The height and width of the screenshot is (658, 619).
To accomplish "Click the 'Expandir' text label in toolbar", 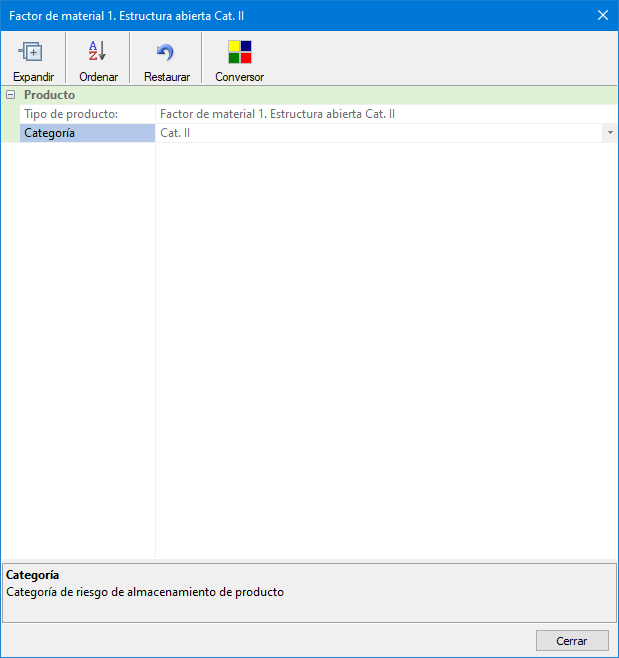I will (x=33, y=77).
